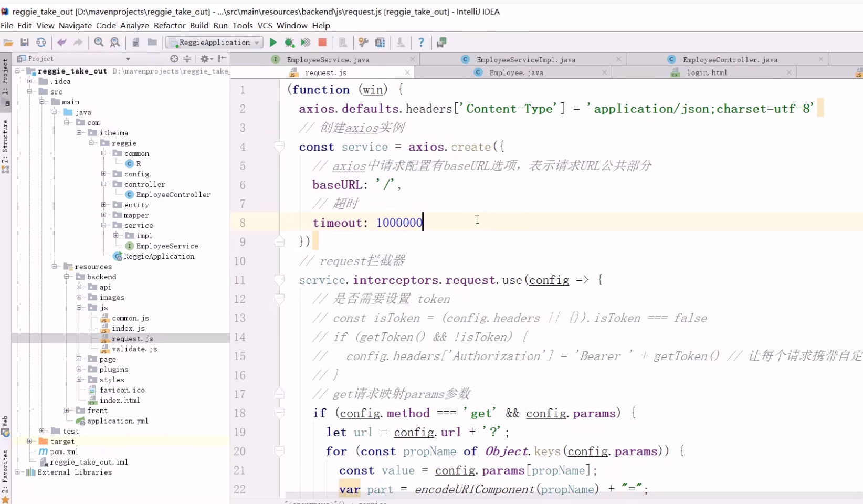Image resolution: width=863 pixels, height=504 pixels.
Task: Open the Navigate menu
Action: coord(75,25)
